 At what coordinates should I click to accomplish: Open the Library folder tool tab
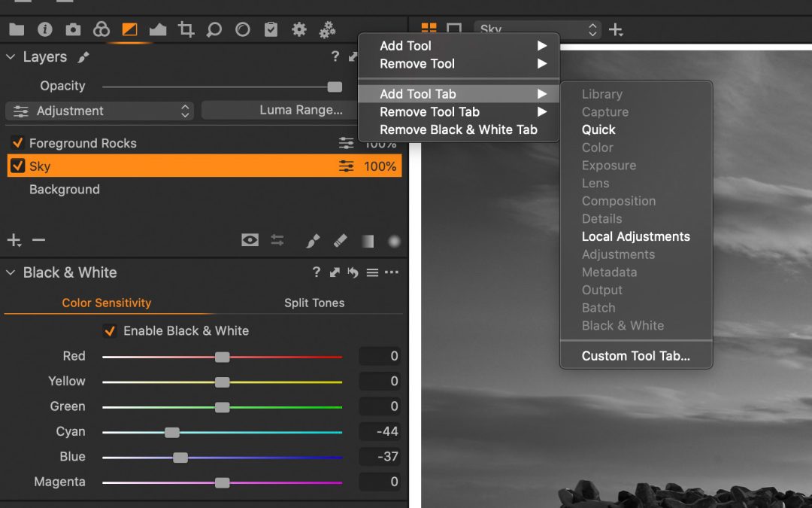[x=17, y=29]
